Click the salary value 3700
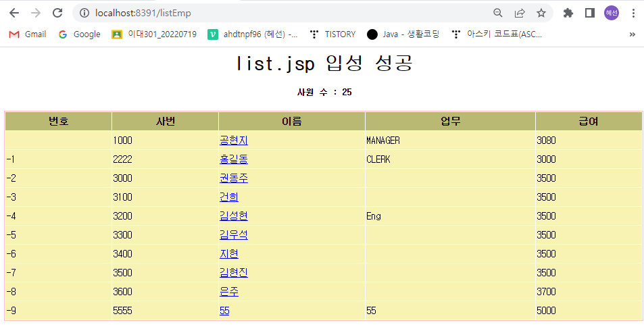This screenshot has width=644, height=331. coord(546,292)
